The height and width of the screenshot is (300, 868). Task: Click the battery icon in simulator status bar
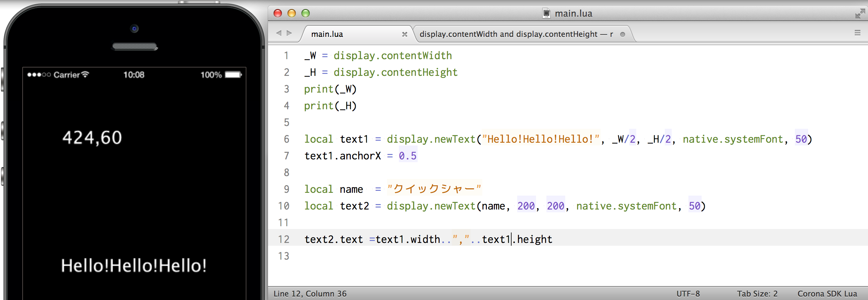pyautogui.click(x=233, y=74)
